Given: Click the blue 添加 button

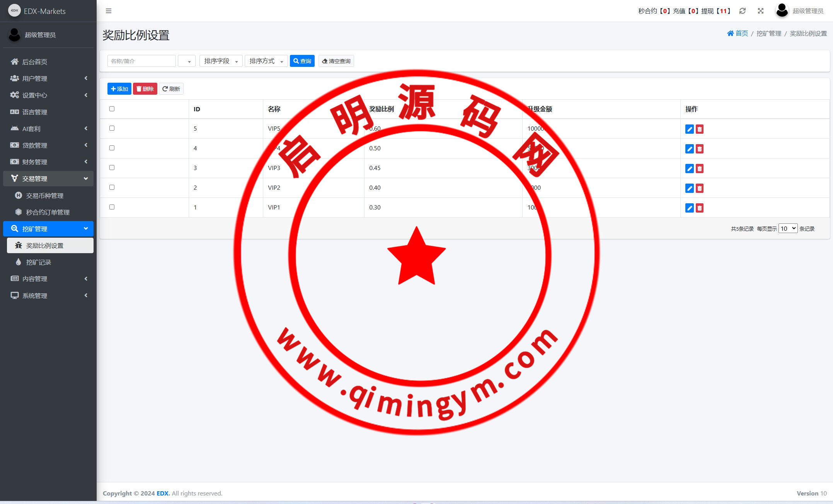Looking at the screenshot, I should pos(119,89).
